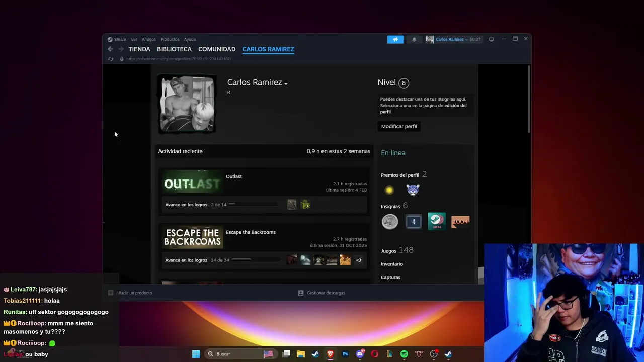
Task: Open Opera browser on the taskbar
Action: coord(374,354)
